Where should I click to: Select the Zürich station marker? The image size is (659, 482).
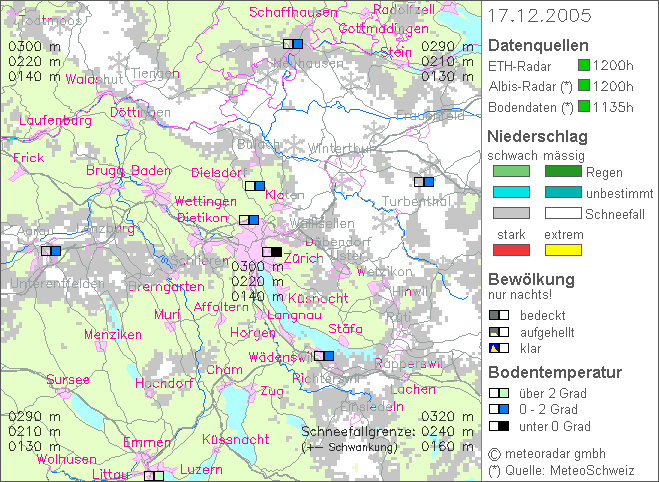[x=272, y=252]
